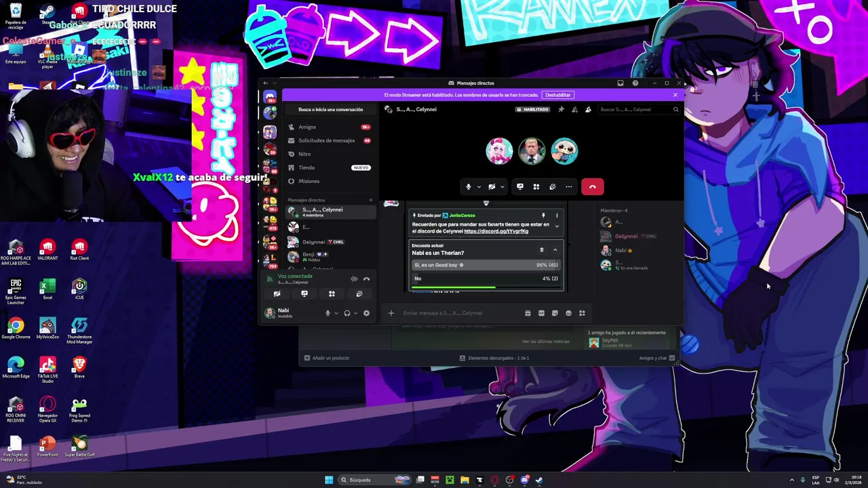Open more call options ellipsis
This screenshot has width=868, height=488.
[569, 187]
